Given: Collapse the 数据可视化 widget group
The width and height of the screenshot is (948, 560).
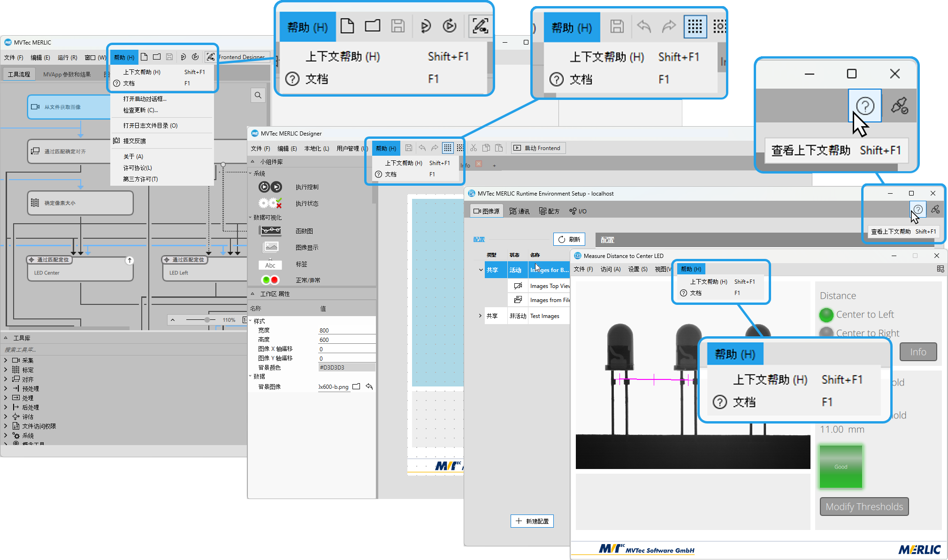Looking at the screenshot, I should click(251, 218).
